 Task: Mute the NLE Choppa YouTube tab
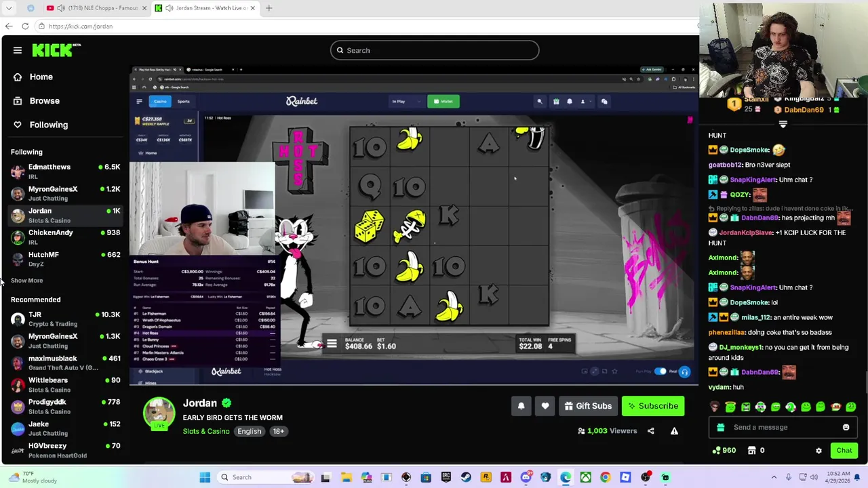pos(62,8)
